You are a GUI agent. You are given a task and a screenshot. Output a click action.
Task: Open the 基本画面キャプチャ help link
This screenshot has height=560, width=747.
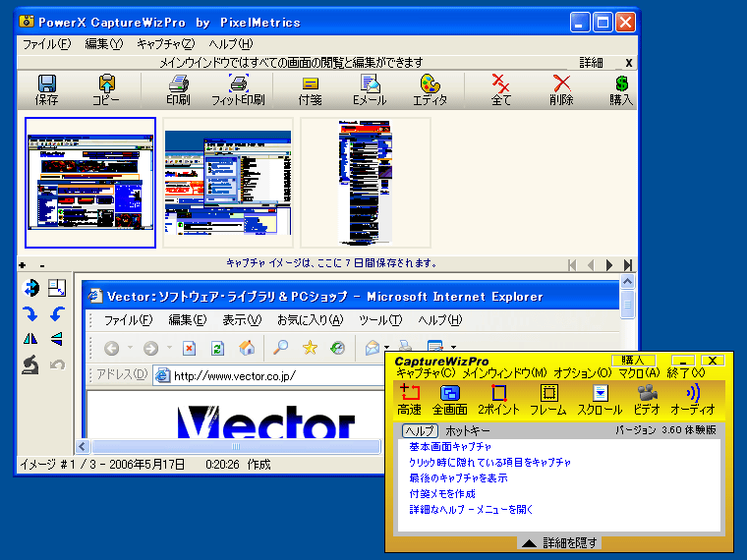click(450, 447)
